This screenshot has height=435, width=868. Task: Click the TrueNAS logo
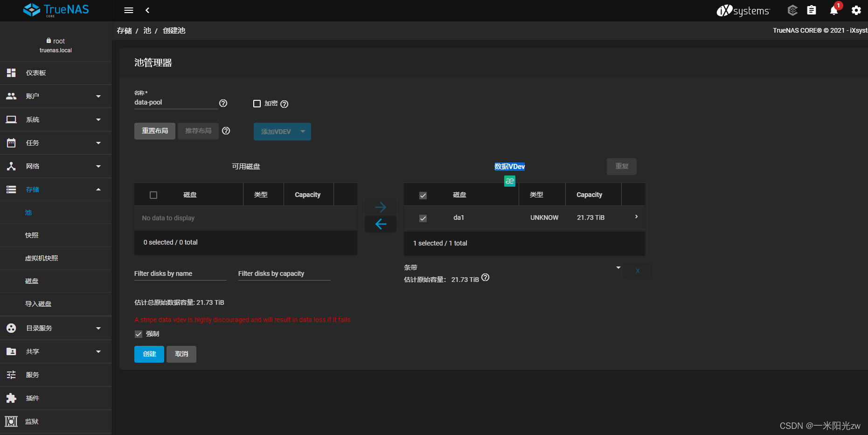pos(56,10)
